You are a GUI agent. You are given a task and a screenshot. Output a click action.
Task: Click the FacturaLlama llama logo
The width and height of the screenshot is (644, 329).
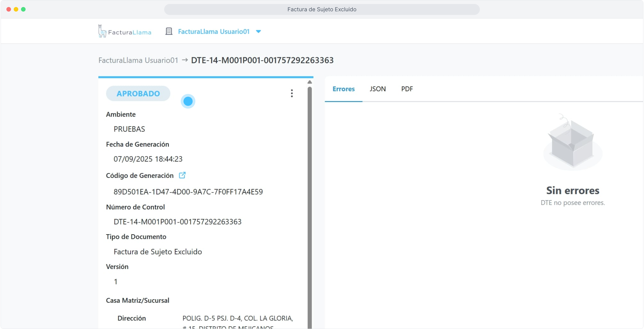pos(102,31)
